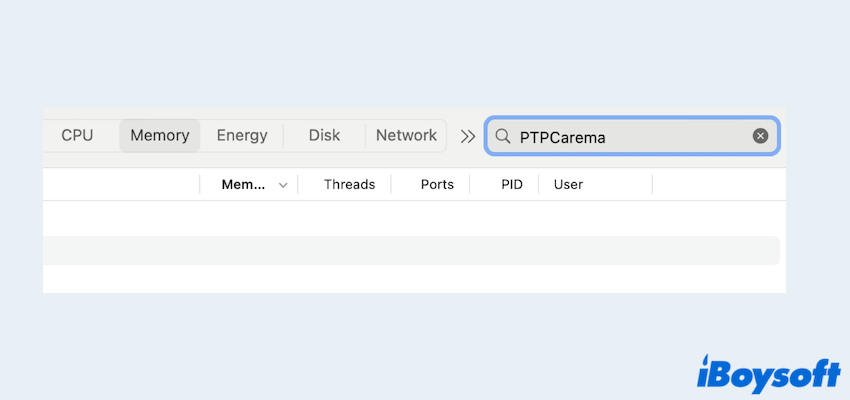Click blank header area right of User
Image resolution: width=850 pixels, height=400 pixels.
[x=715, y=184]
